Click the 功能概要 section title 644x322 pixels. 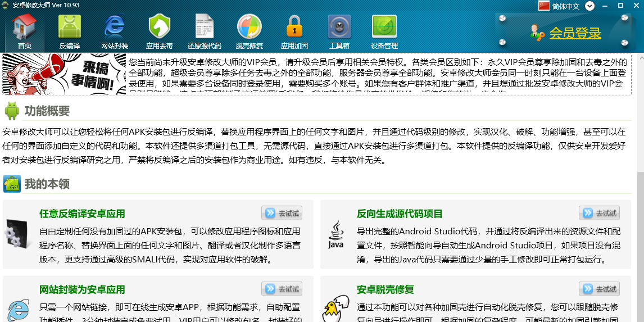(x=47, y=111)
